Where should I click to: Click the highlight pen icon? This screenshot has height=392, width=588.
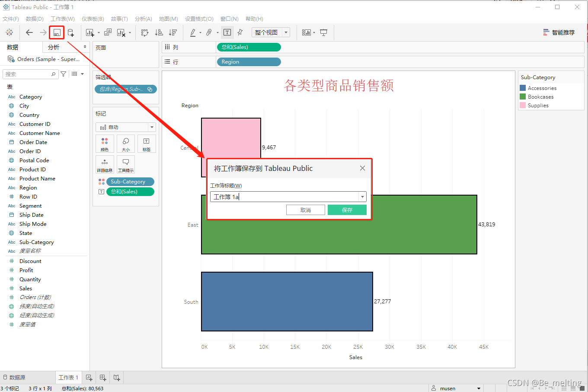193,32
